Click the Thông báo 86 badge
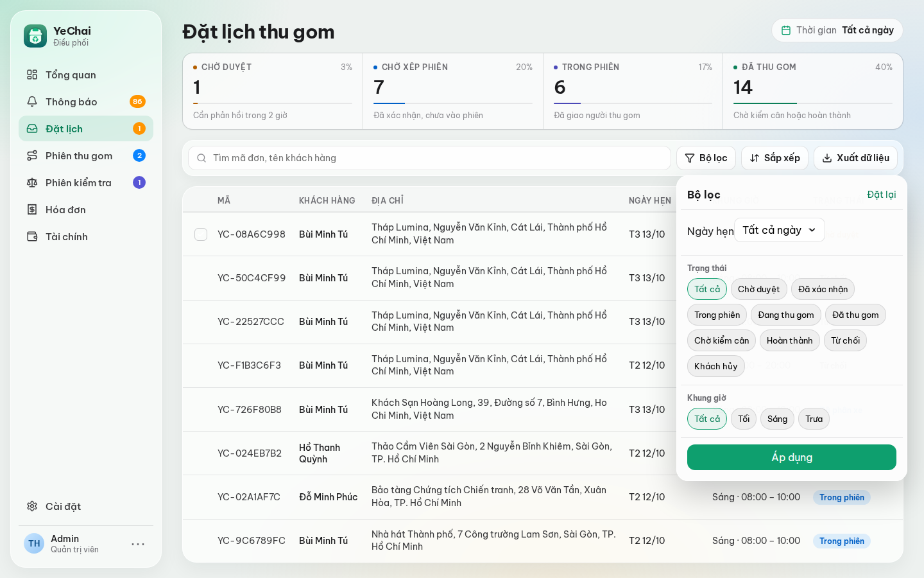The height and width of the screenshot is (578, 924). click(x=137, y=101)
